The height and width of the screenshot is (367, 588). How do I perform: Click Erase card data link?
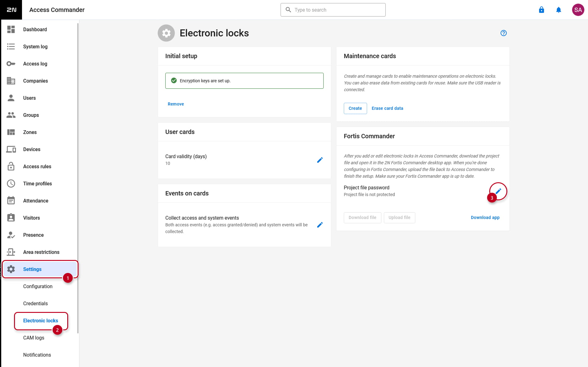click(x=387, y=108)
